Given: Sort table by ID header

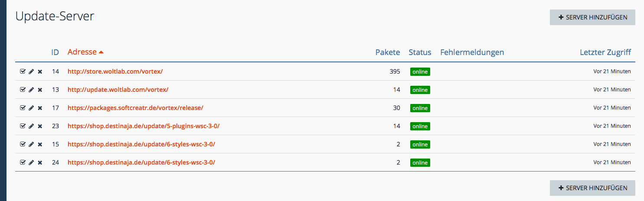Looking at the screenshot, I should tap(55, 52).
